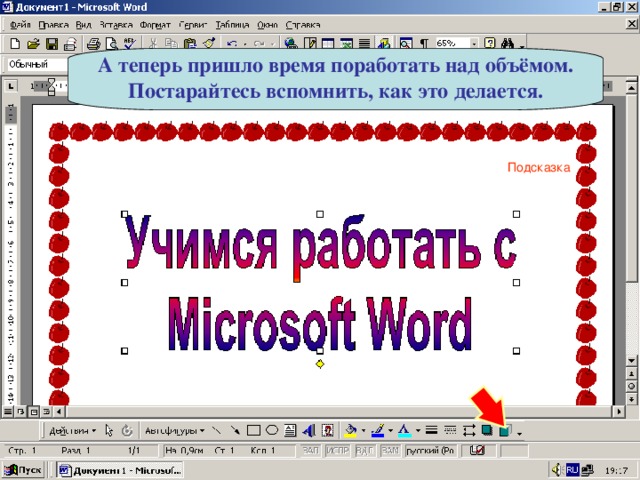640x480 pixels.
Task: Apply the Font Color letter A
Action: (x=404, y=430)
